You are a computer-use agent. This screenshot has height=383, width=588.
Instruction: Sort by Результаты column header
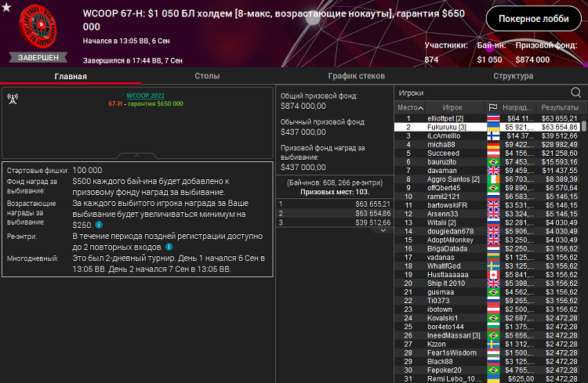pyautogui.click(x=559, y=107)
